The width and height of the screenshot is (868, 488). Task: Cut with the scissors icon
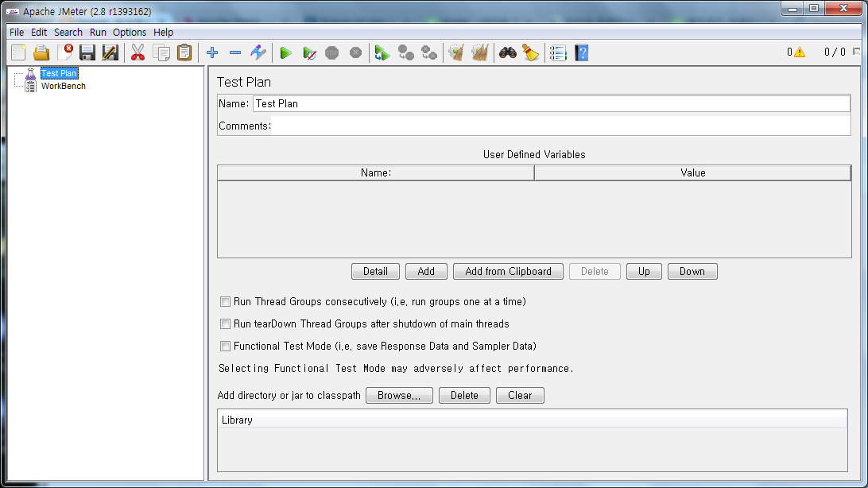coord(138,52)
